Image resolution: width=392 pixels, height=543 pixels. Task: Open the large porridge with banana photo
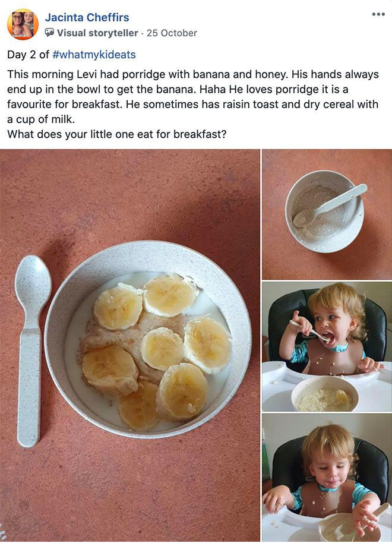[x=130, y=345]
